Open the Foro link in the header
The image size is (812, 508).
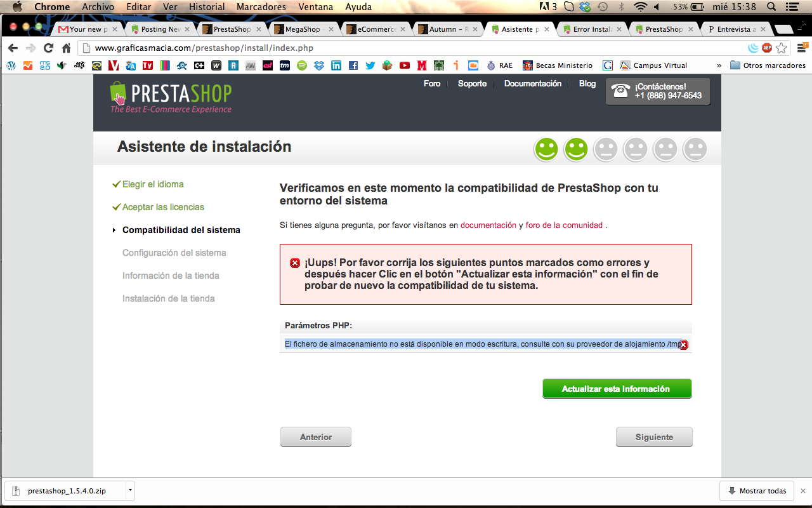(x=432, y=84)
